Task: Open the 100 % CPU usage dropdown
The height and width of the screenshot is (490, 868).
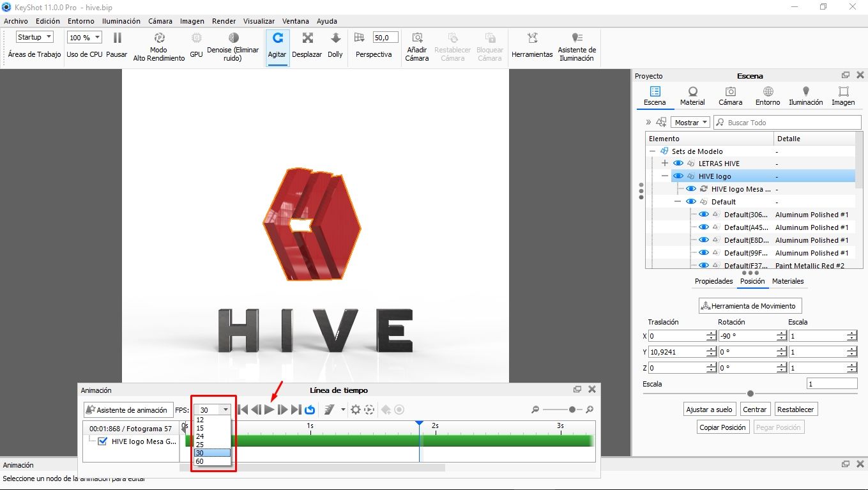Action: pos(84,37)
